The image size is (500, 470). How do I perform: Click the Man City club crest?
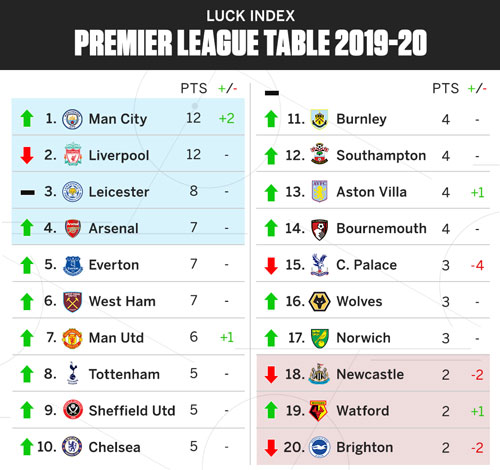[x=72, y=119]
